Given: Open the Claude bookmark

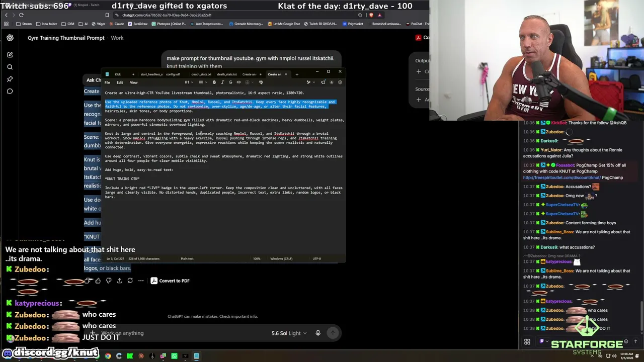Looking at the screenshot, I should click(117, 24).
